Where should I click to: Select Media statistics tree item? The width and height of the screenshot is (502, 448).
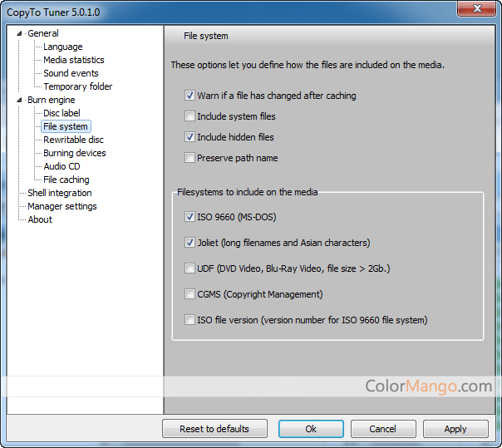73,60
